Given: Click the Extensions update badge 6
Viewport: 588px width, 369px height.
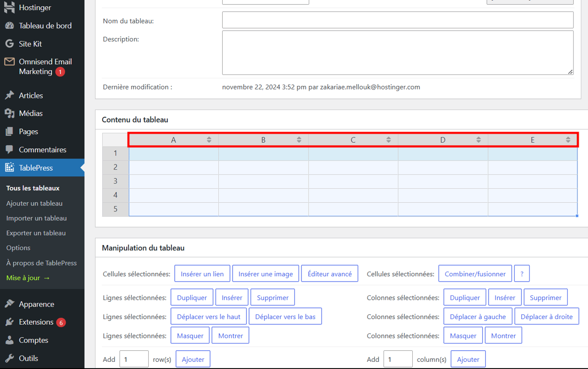Looking at the screenshot, I should click(x=61, y=322).
